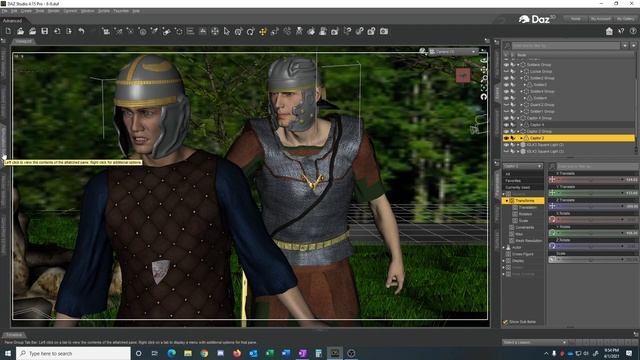This screenshot has height=360, width=640.
Task: Click the Open file toolbar icon
Action: [x=20, y=31]
